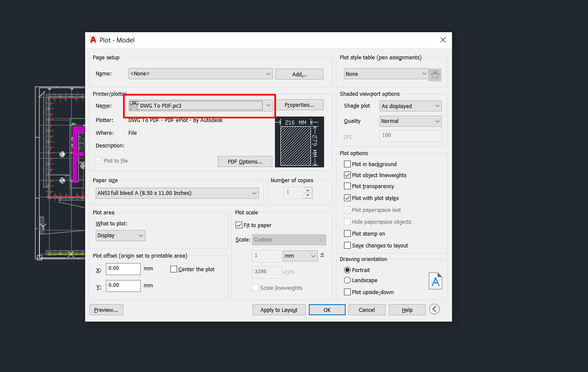Expand the Paper size dropdown
Screen dimensions: 588x372
(177, 193)
